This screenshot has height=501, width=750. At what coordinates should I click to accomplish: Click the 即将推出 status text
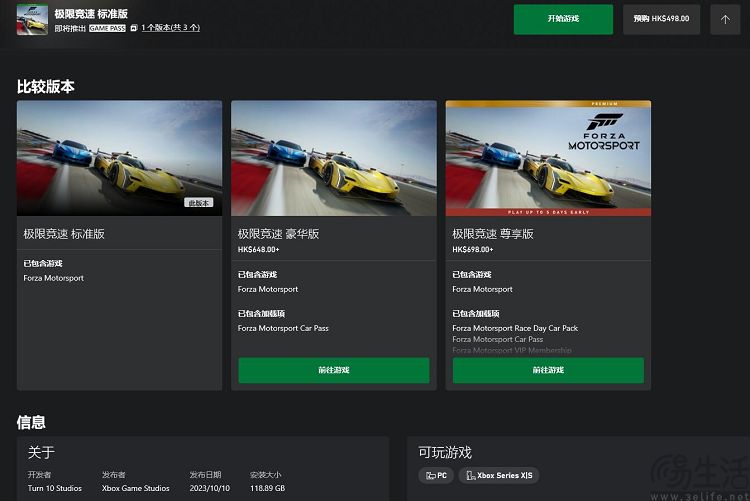tap(70, 28)
